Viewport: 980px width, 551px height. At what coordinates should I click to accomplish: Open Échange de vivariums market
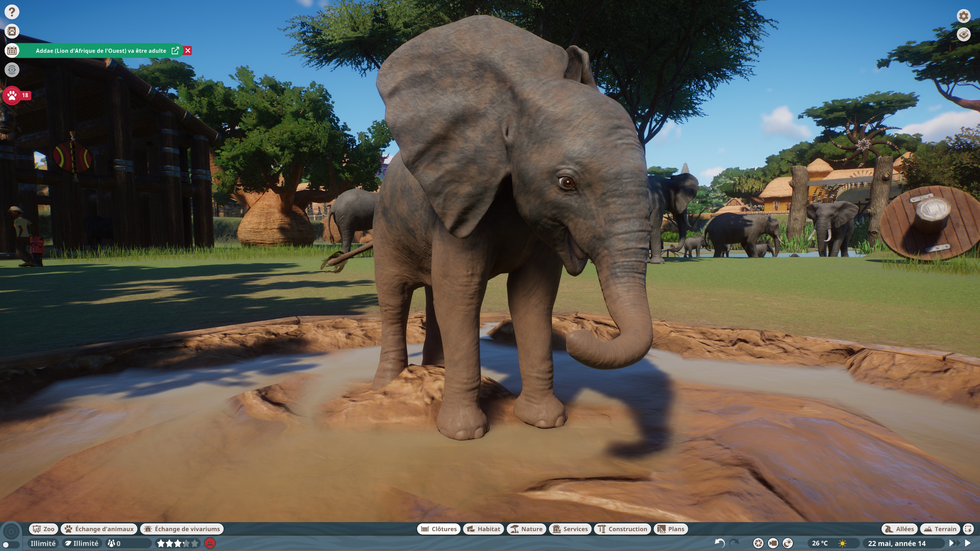182,529
